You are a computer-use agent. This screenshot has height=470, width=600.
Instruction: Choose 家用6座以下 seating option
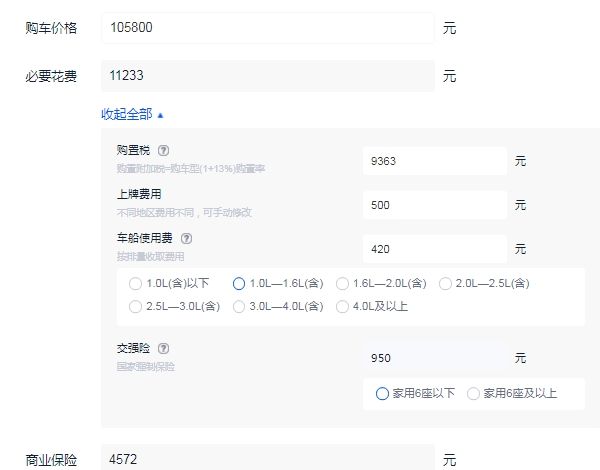click(x=415, y=393)
